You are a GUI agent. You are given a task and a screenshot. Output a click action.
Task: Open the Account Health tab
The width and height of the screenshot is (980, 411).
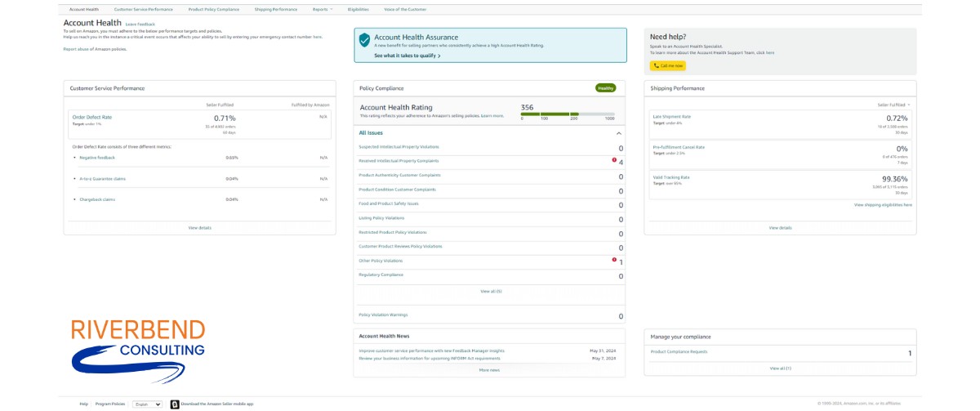84,9
